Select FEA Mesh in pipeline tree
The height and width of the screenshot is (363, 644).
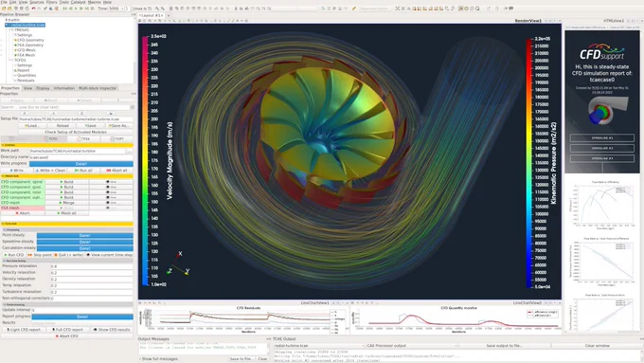26,55
